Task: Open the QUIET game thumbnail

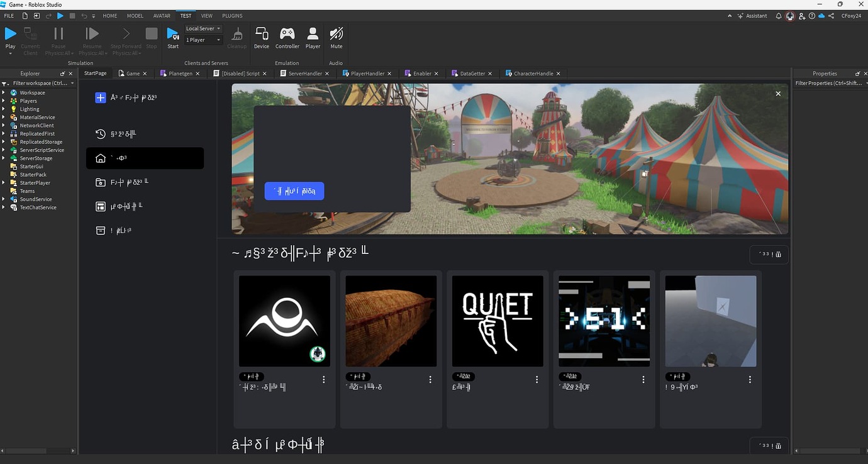Action: (498, 321)
